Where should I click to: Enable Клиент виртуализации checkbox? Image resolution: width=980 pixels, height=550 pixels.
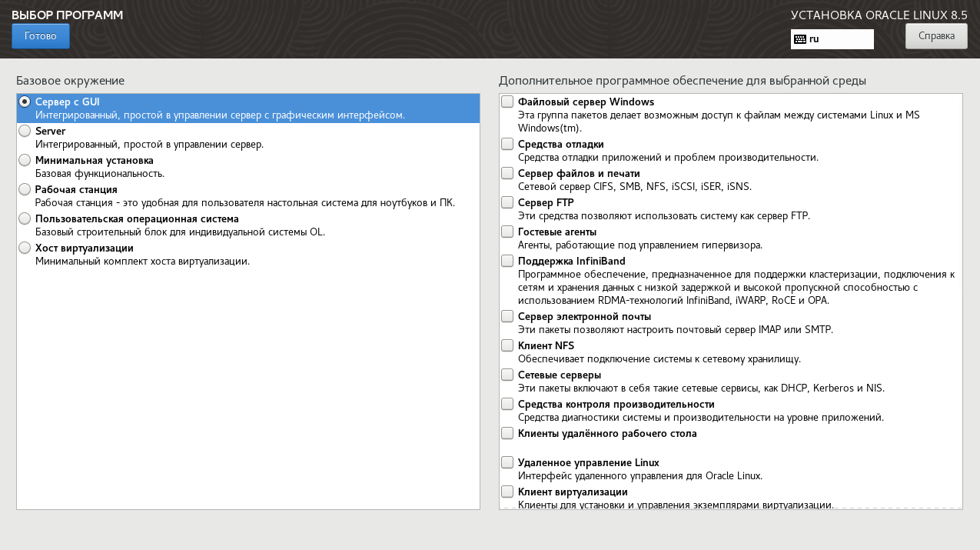pyautogui.click(x=507, y=492)
